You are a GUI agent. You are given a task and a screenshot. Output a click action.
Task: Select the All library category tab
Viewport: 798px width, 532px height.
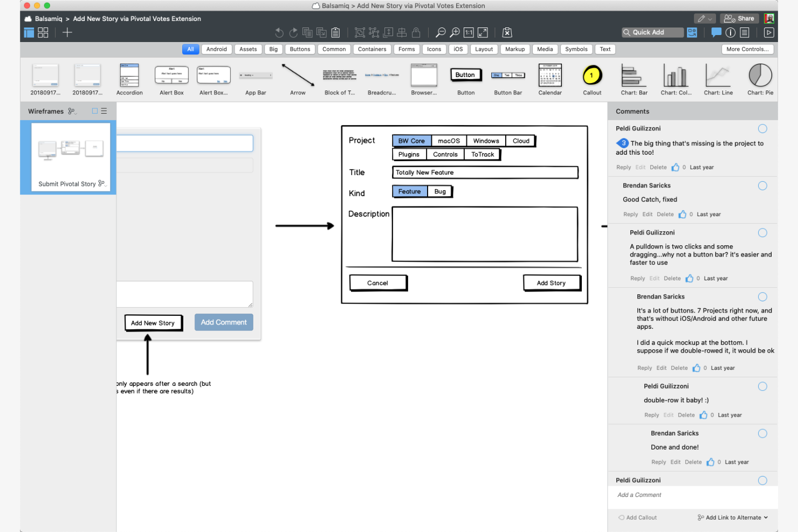190,49
